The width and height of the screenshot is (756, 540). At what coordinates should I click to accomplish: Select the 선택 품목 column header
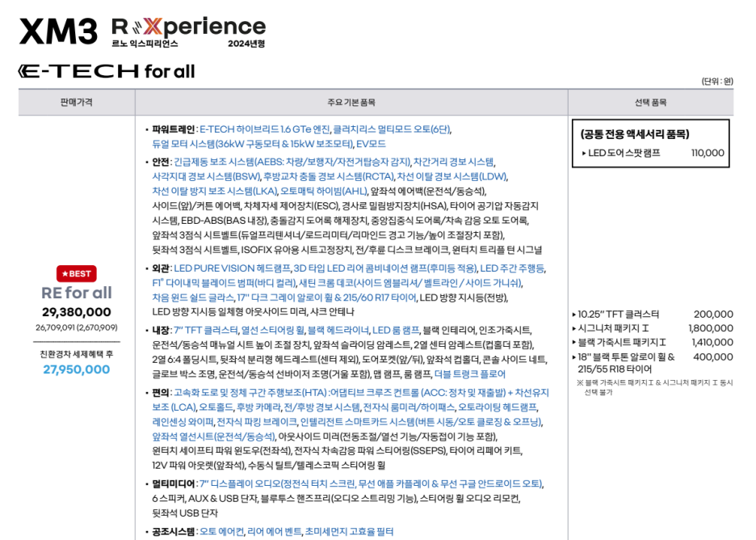point(650,103)
